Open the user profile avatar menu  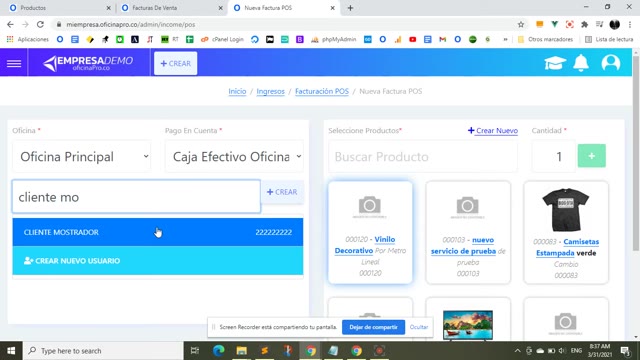pos(611,63)
